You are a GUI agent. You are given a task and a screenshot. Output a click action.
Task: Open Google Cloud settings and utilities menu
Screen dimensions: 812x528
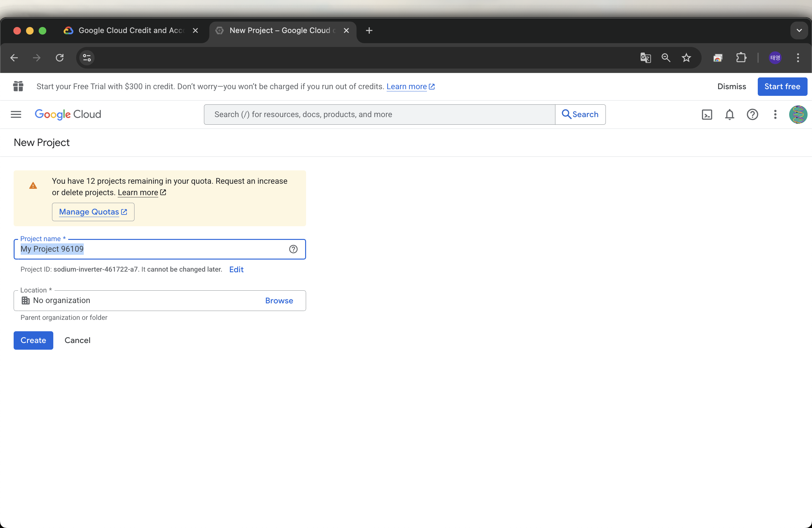click(x=775, y=114)
